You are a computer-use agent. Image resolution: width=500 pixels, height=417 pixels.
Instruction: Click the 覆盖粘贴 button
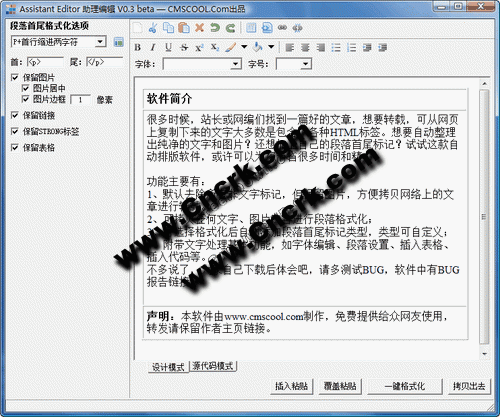tap(340, 386)
